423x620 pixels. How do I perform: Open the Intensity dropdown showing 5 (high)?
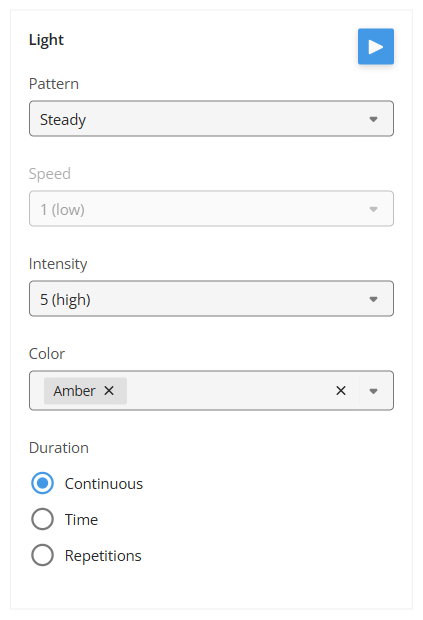212,299
